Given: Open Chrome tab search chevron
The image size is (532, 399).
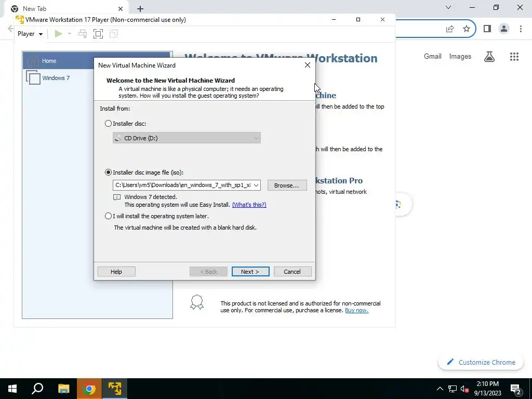Looking at the screenshot, I should 448,7.
